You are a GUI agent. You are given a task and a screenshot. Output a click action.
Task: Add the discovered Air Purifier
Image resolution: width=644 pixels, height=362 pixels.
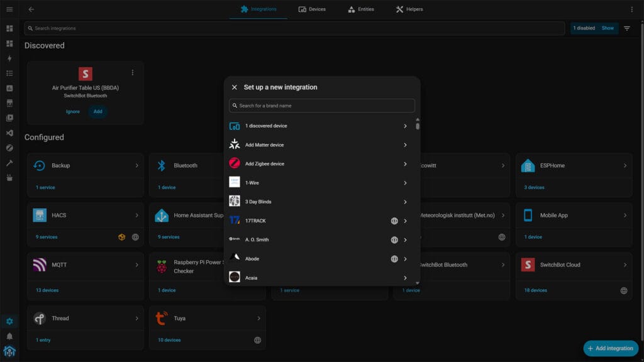[x=97, y=111]
